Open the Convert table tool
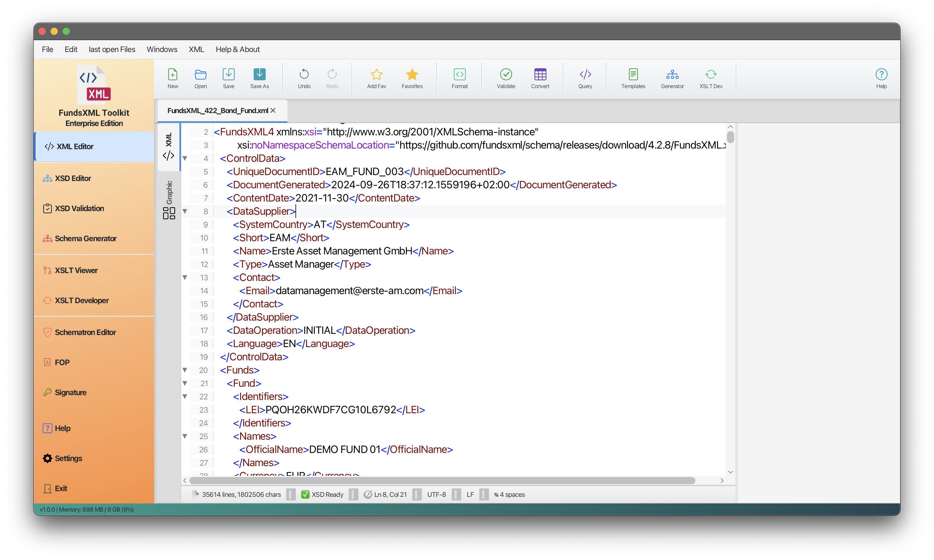934x560 pixels. pyautogui.click(x=540, y=75)
